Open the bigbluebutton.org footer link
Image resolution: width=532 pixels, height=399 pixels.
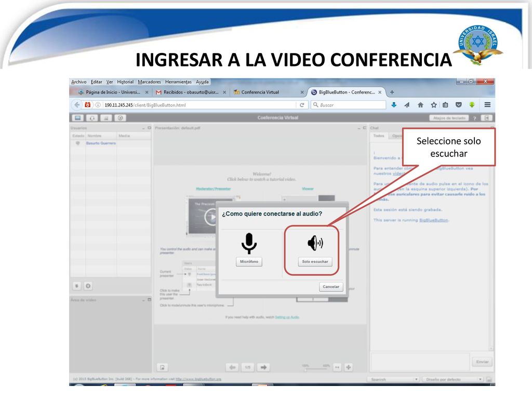[198, 379]
